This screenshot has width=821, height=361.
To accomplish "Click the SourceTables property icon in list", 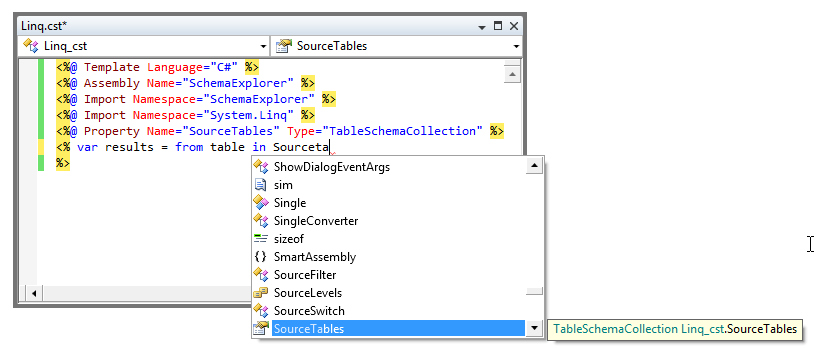I will [260, 329].
